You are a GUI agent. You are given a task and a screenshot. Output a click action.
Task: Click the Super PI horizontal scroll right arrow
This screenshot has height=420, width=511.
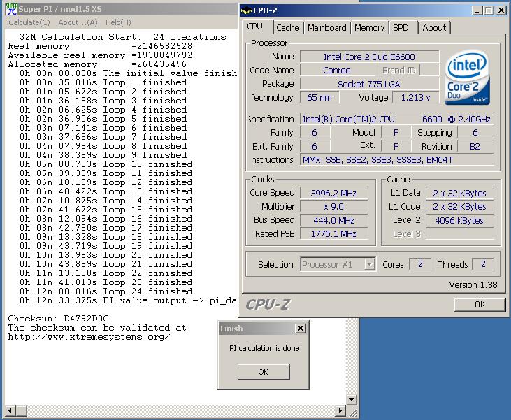click(x=340, y=410)
